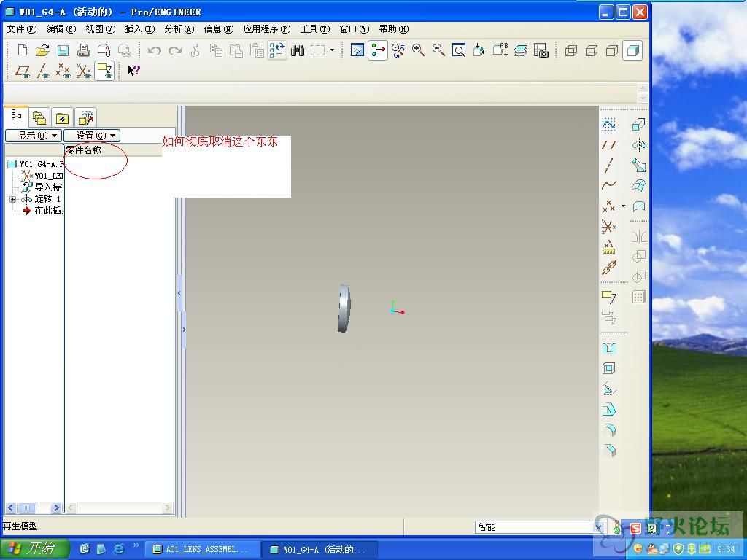Select the Extrude tool on right toolbar
This screenshot has height=560, width=747.
tap(639, 124)
